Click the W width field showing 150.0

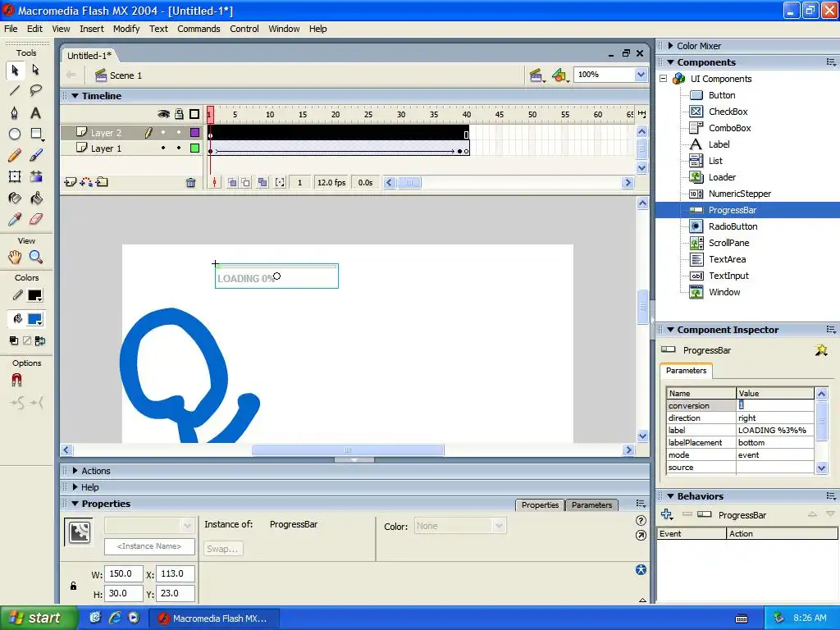tap(124, 573)
